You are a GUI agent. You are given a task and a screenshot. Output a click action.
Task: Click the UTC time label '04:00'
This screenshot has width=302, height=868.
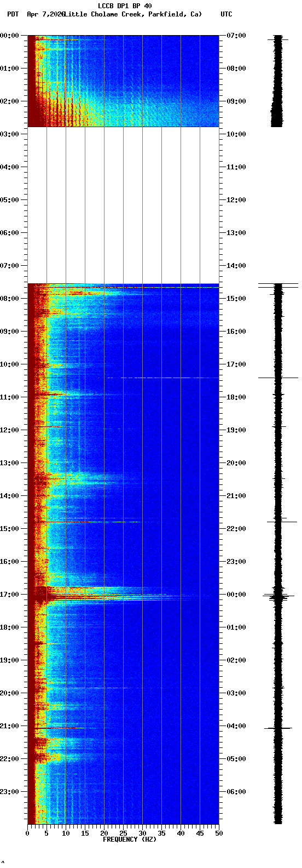[236, 726]
